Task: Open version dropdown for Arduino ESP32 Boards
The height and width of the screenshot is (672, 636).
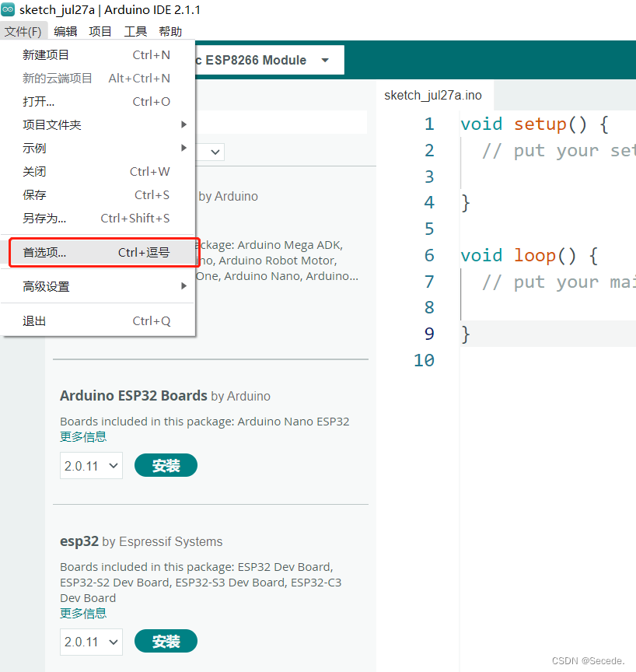Action: (91, 465)
